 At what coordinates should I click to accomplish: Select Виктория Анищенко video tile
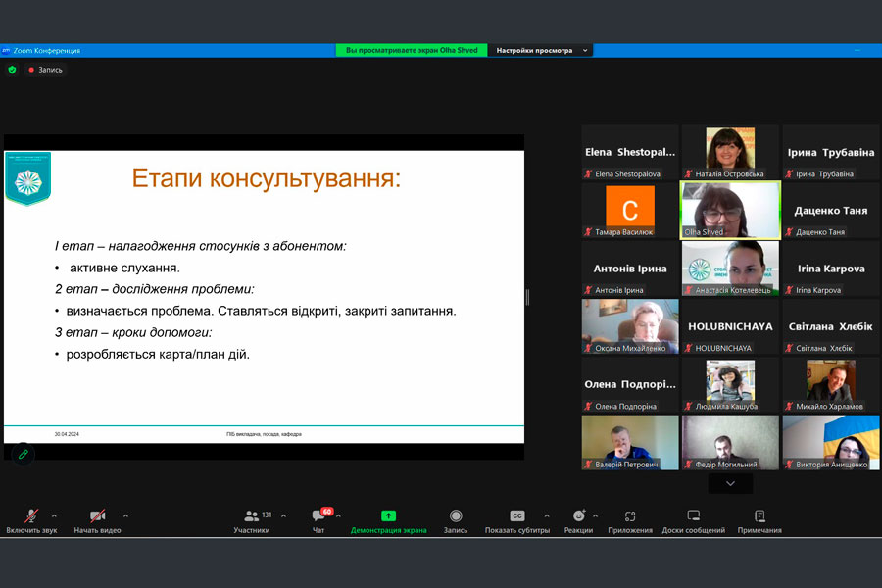(x=831, y=442)
